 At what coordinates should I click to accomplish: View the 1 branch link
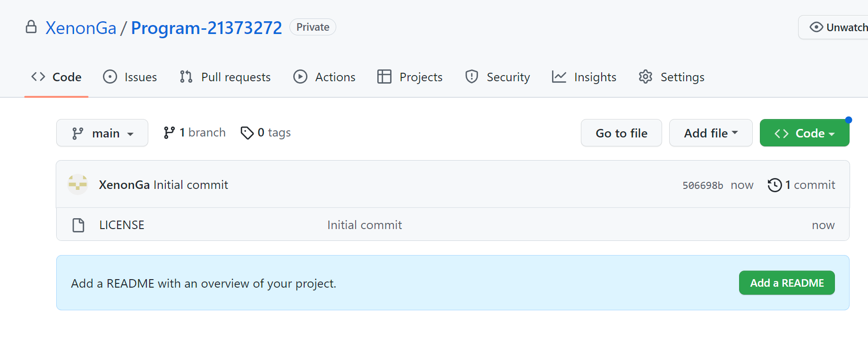[x=194, y=133]
